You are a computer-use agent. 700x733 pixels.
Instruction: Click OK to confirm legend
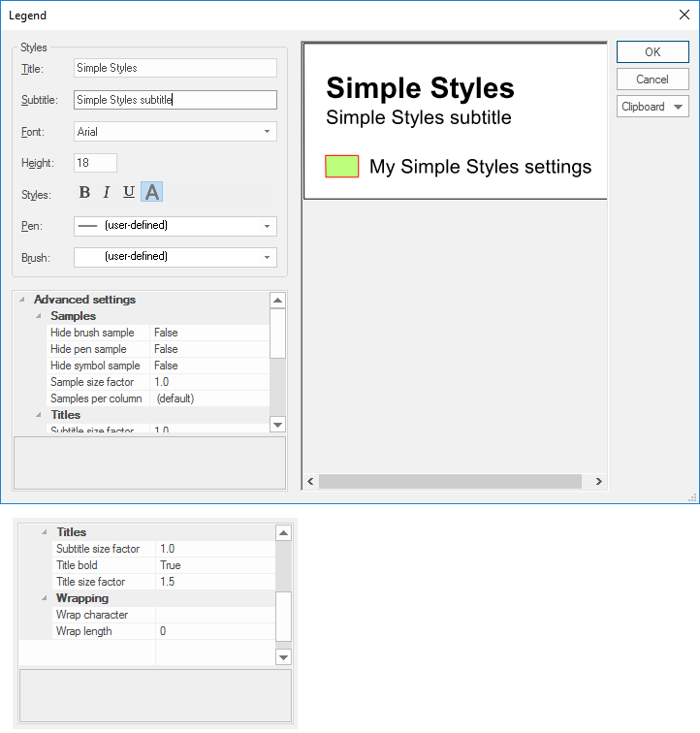click(x=652, y=52)
